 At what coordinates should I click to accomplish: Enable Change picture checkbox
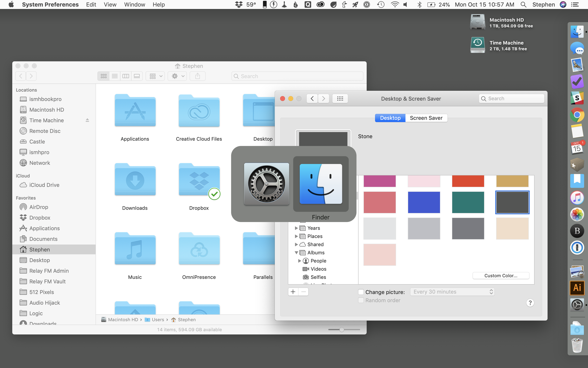tap(361, 292)
